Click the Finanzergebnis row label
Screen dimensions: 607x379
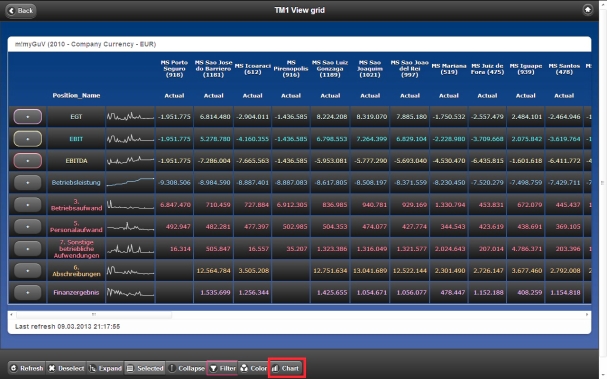76,292
